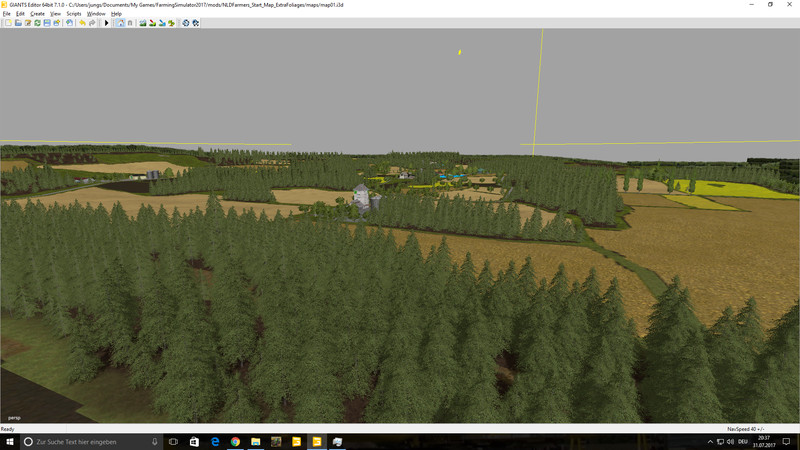Click the New file icon
The image size is (800, 450).
tap(7, 22)
